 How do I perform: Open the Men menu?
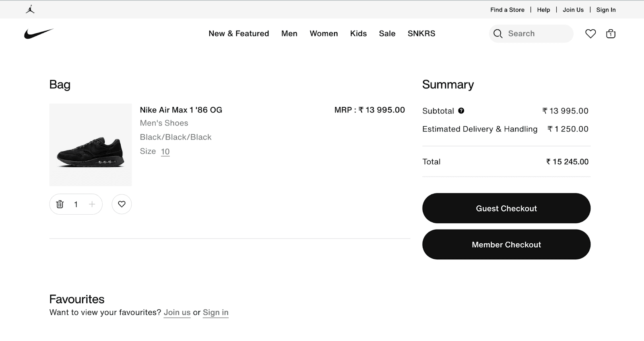(x=289, y=33)
